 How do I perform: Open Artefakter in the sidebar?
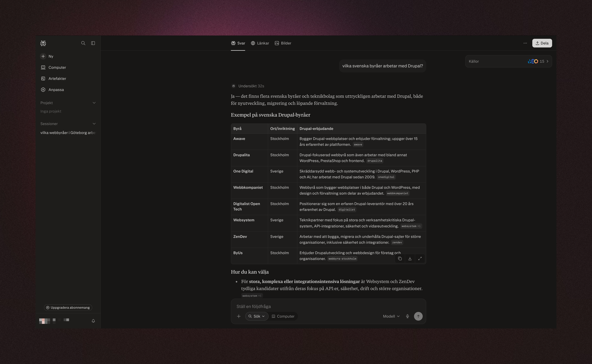click(57, 79)
